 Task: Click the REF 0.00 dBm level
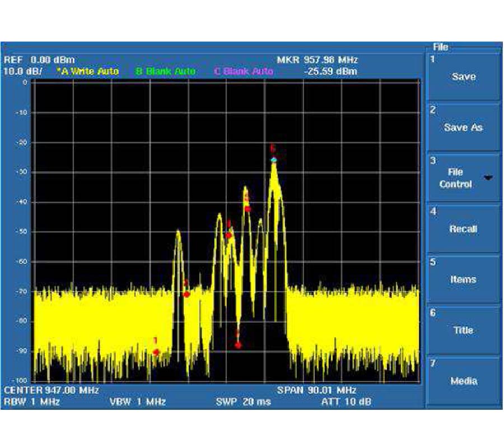(x=39, y=60)
